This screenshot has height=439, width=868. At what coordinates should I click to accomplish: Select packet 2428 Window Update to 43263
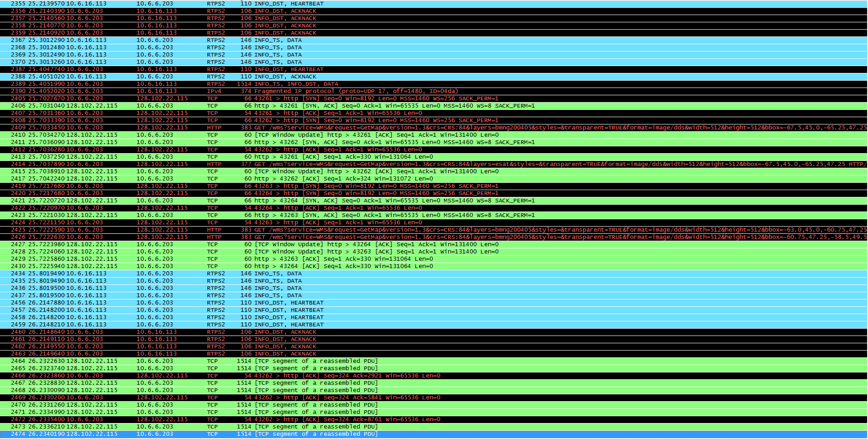pos(434,252)
